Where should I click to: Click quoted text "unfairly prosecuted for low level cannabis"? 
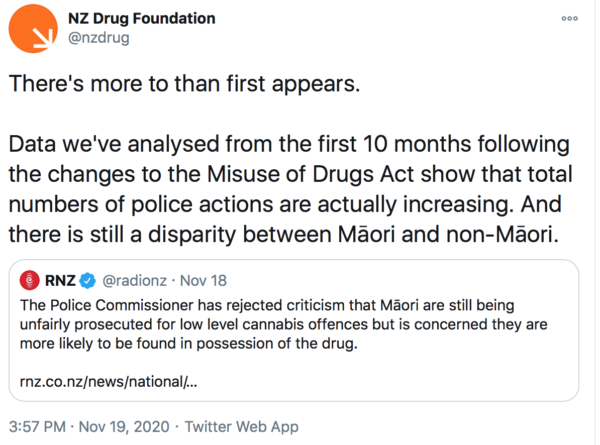[x=170, y=321]
